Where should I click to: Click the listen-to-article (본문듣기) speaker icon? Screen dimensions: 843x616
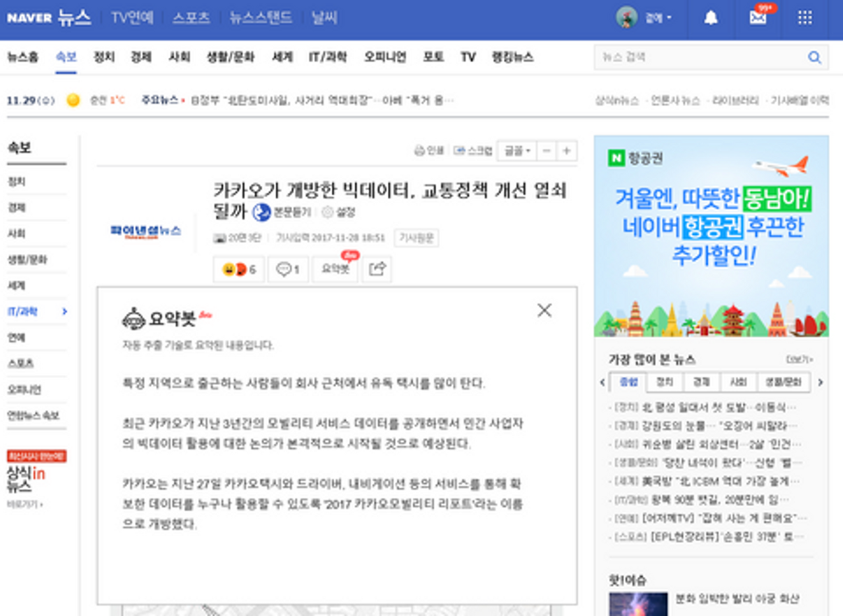[261, 212]
